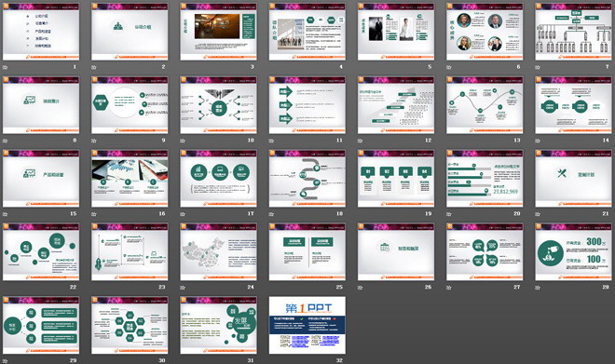Click the animation star under slide 11
This screenshot has width=615, height=364.
[271, 141]
